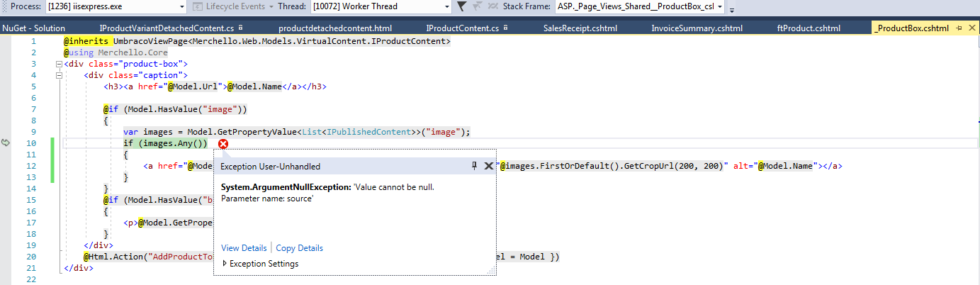Click '@Html.Action' on line 20
Image resolution: width=980 pixels, height=285 pixels.
click(113, 257)
